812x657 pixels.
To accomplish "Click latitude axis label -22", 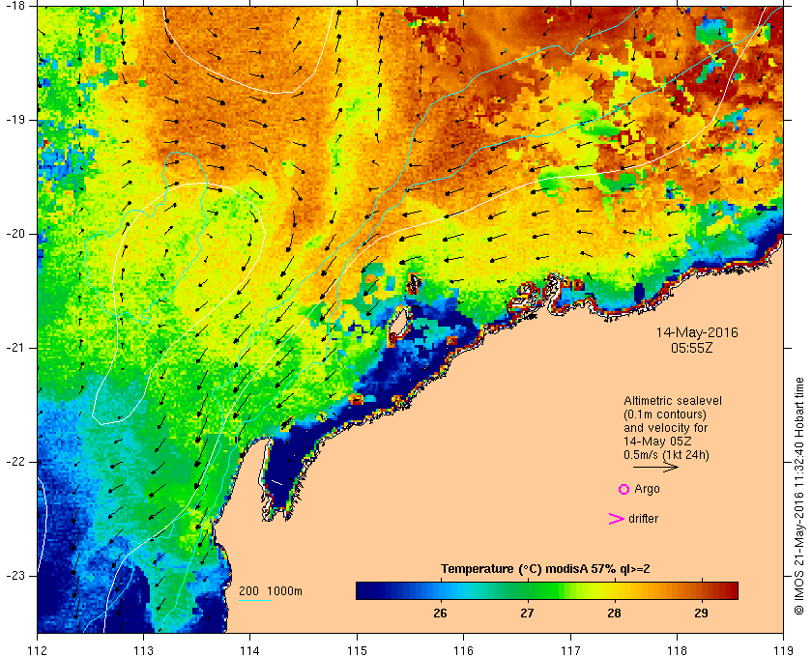I will pos(14,461).
